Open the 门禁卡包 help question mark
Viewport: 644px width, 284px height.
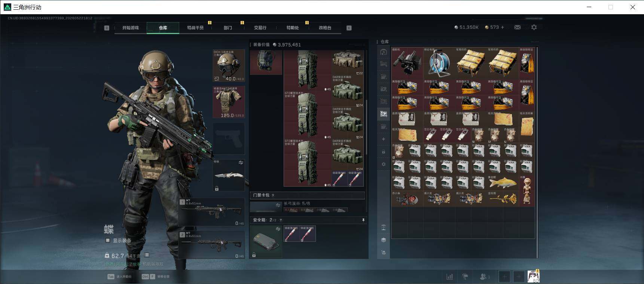pyautogui.click(x=273, y=195)
